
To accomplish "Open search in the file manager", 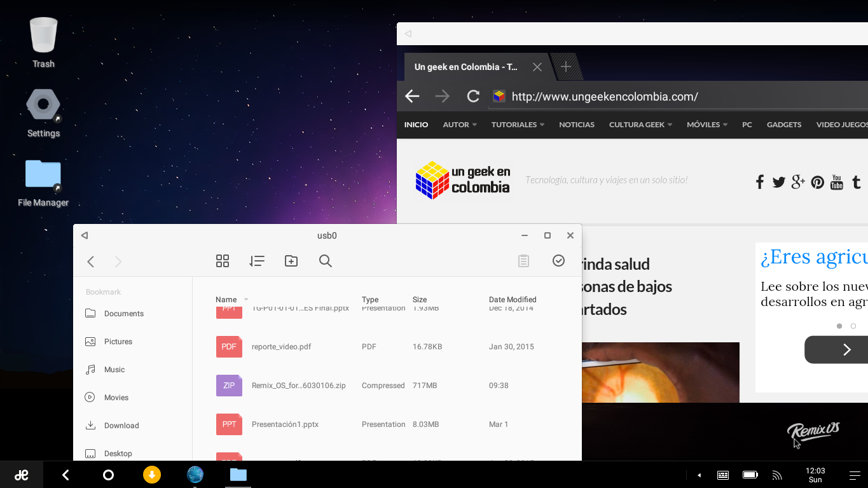I will pos(326,261).
